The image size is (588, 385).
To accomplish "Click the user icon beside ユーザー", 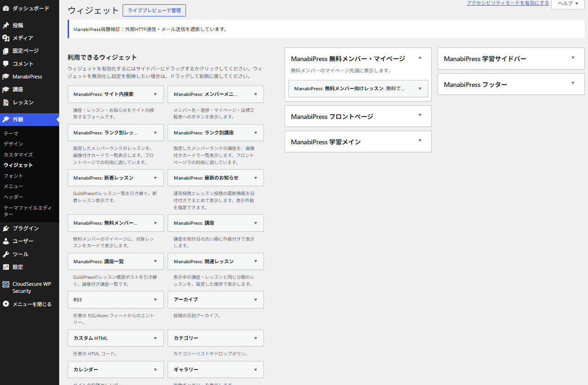I will tap(6, 241).
